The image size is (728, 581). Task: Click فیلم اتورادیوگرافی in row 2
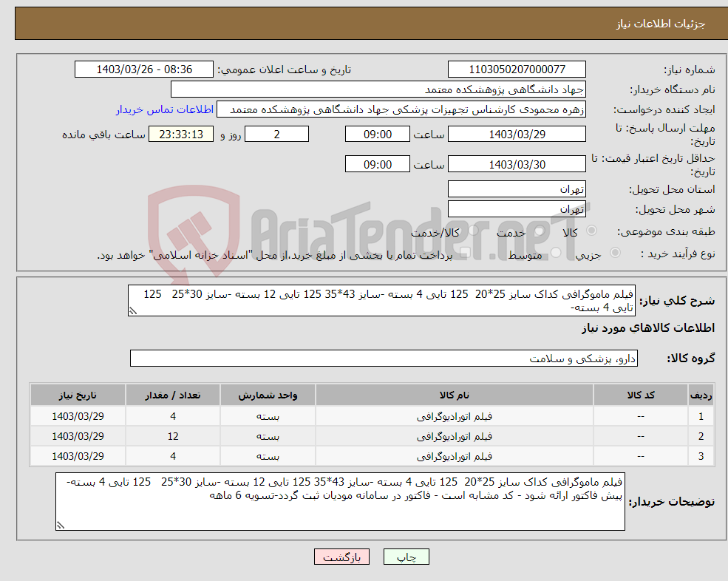[x=454, y=437]
